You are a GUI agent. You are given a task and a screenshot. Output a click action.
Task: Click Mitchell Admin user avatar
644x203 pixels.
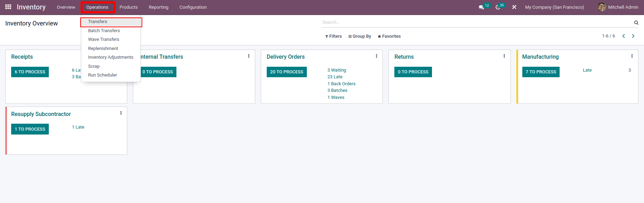(601, 7)
